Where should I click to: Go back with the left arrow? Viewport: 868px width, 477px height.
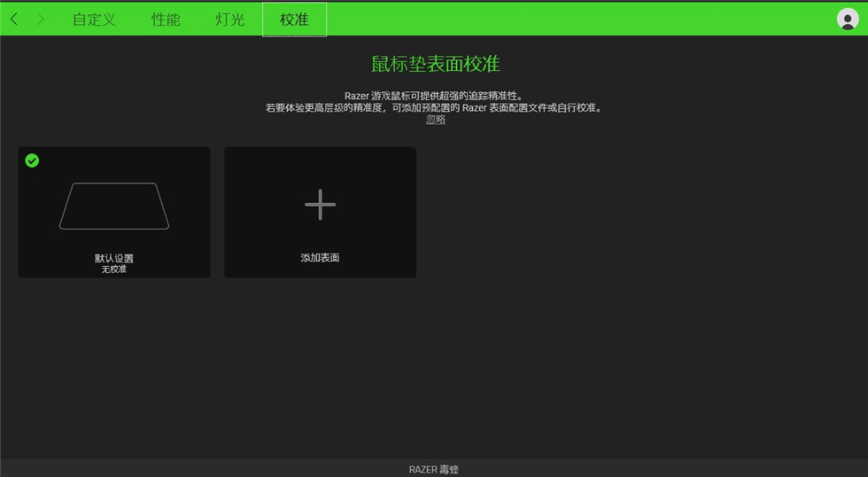coord(14,20)
